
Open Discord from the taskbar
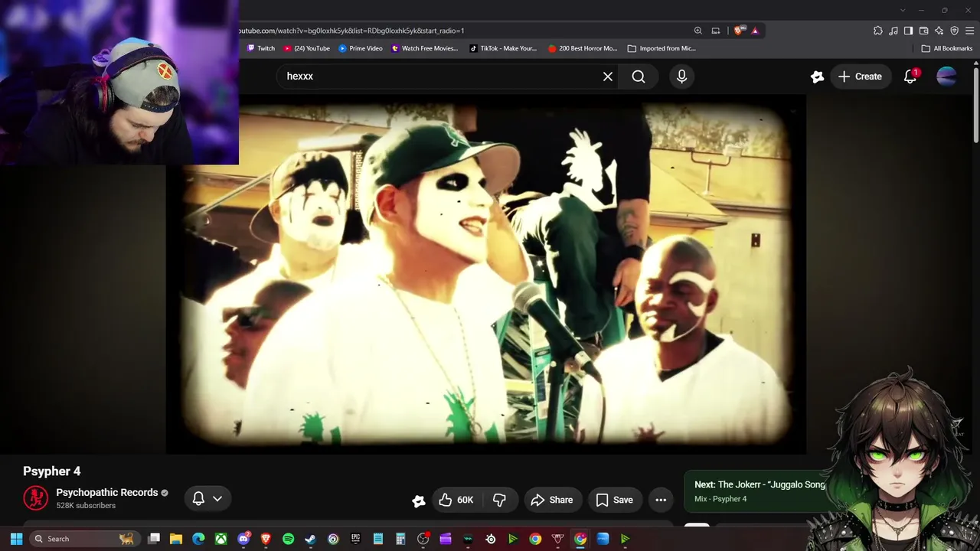tap(243, 539)
